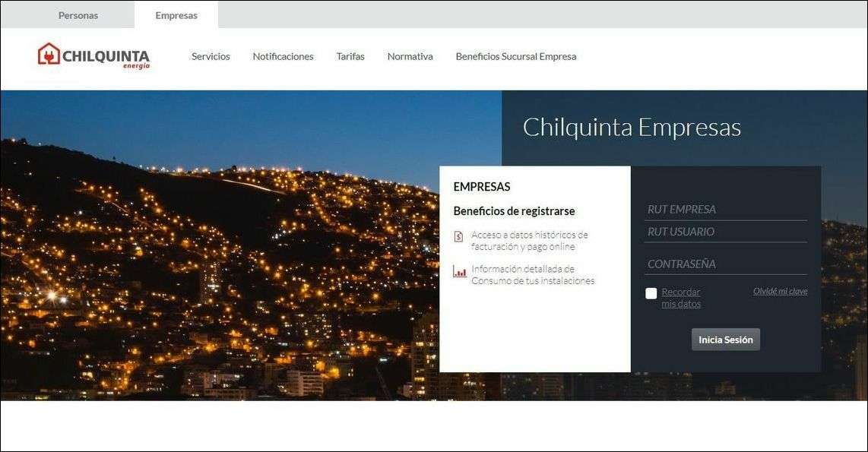868x452 pixels.
Task: Click the Chilquinta Empresas heading
Action: (x=632, y=128)
